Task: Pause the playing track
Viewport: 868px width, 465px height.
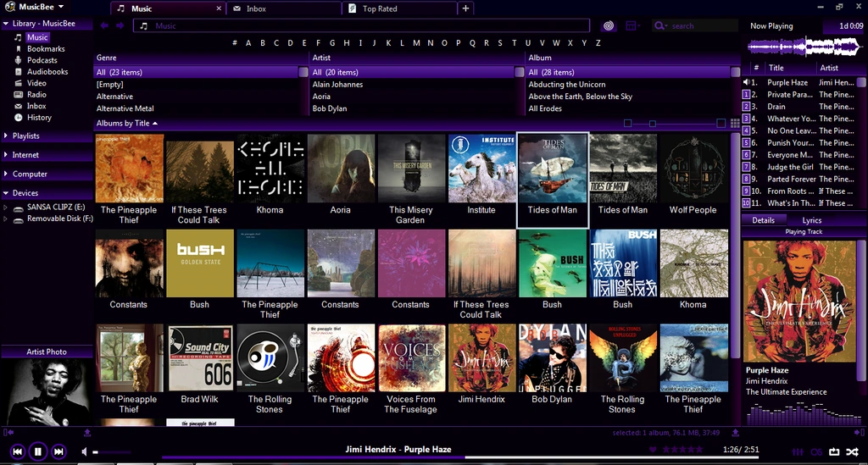Action: (x=37, y=451)
